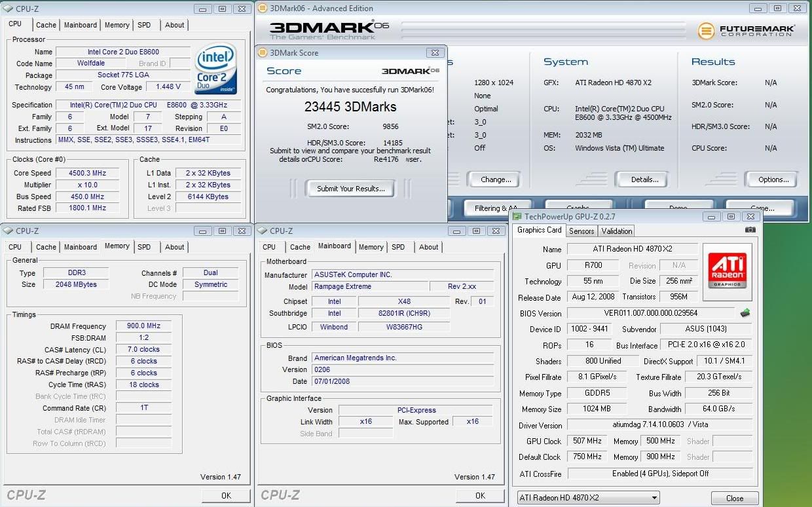This screenshot has height=507, width=812.
Task: Click the Core Voltage 1.448 V field
Action: tap(168, 87)
